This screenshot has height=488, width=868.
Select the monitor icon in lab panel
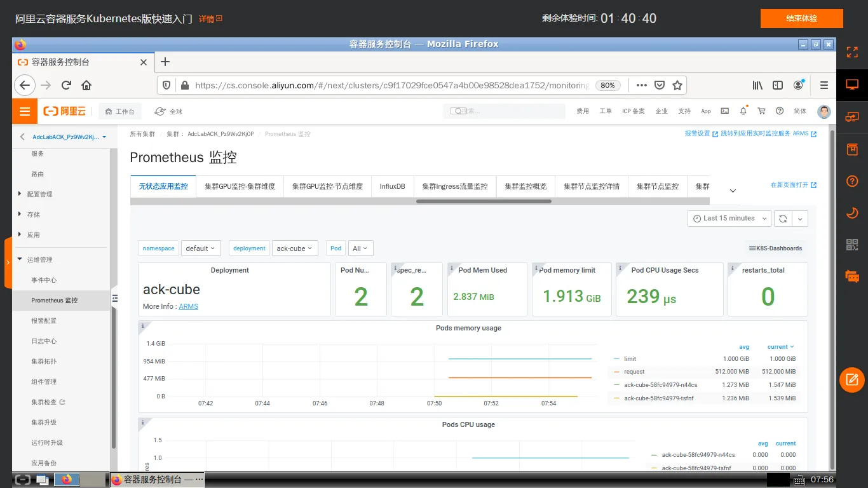point(852,85)
